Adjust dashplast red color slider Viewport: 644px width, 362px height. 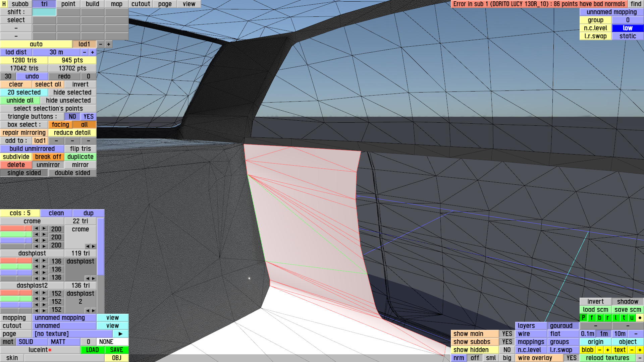point(16,261)
